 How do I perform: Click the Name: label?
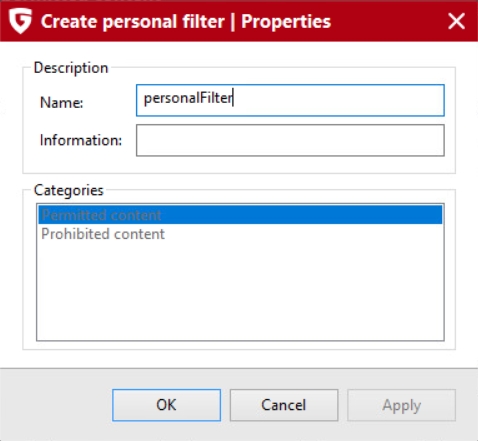click(61, 102)
